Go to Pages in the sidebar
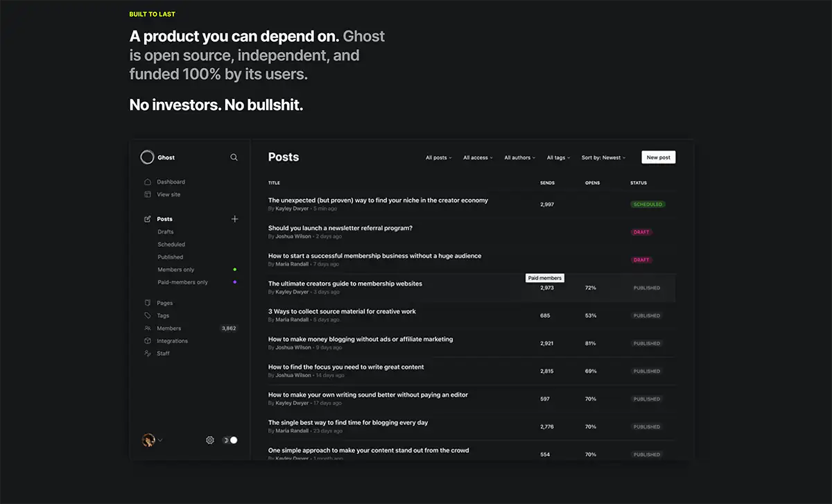 pos(165,303)
